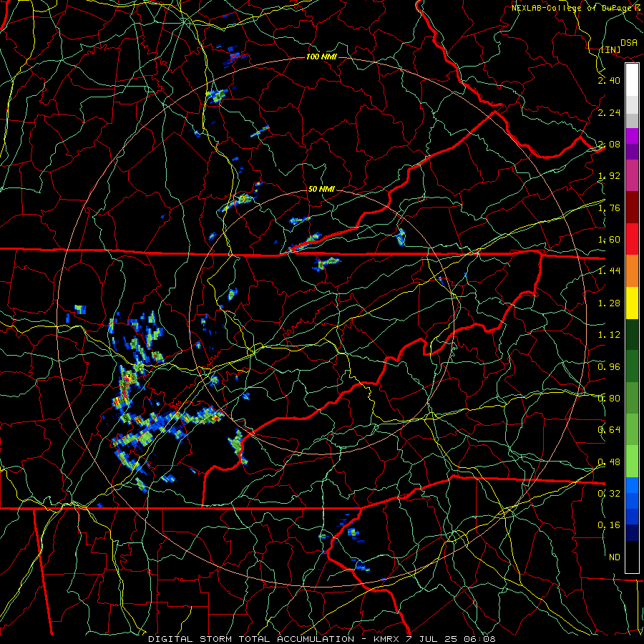This screenshot has width=644, height=644.
Task: Pick the black ND swatch in the legend
Action: [632, 557]
